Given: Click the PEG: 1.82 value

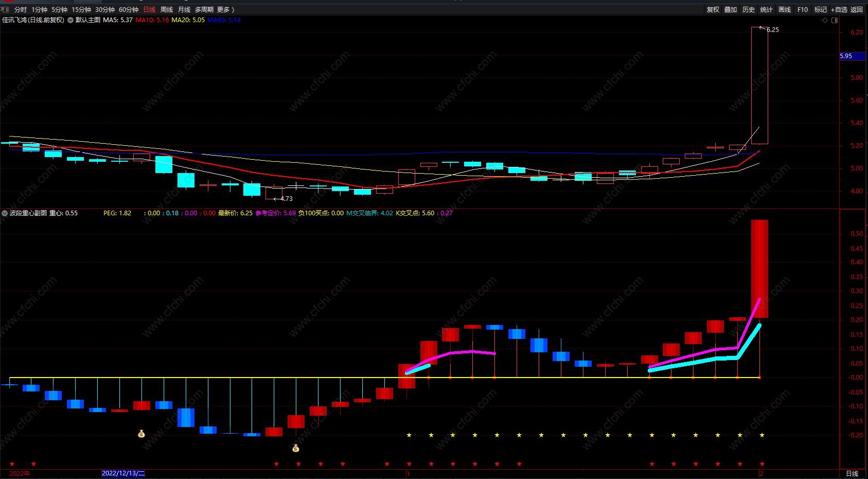Looking at the screenshot, I should click(117, 213).
